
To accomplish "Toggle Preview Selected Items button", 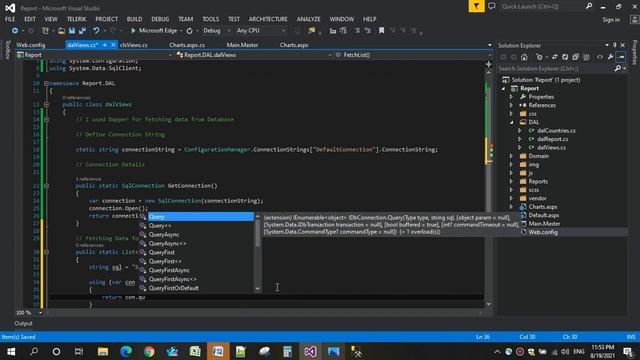I will click(x=621, y=57).
